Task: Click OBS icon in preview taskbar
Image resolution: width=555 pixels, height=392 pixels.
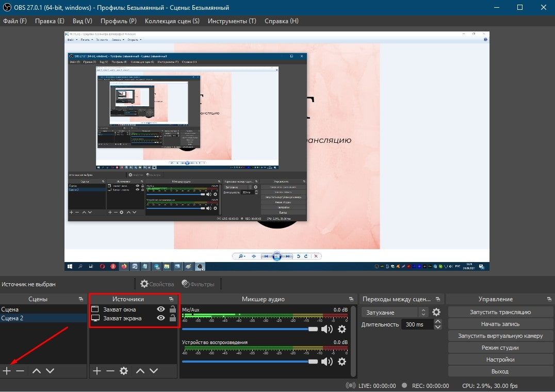Action: point(200,266)
